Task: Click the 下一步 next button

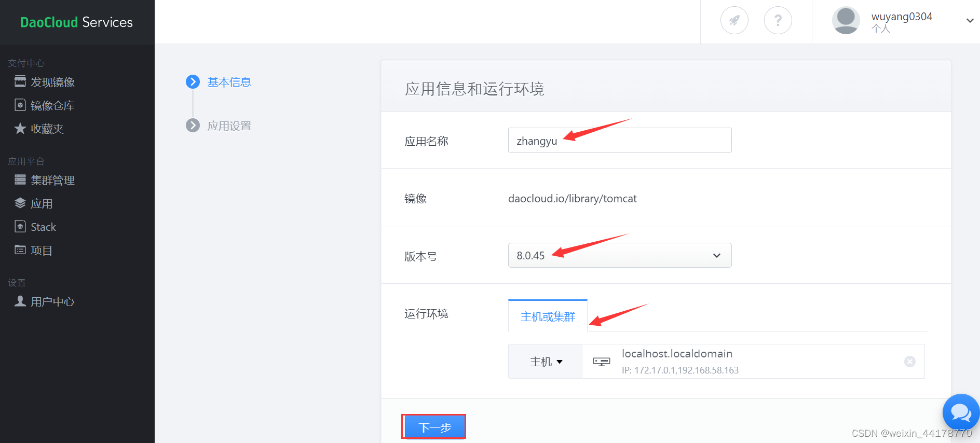Action: (434, 427)
